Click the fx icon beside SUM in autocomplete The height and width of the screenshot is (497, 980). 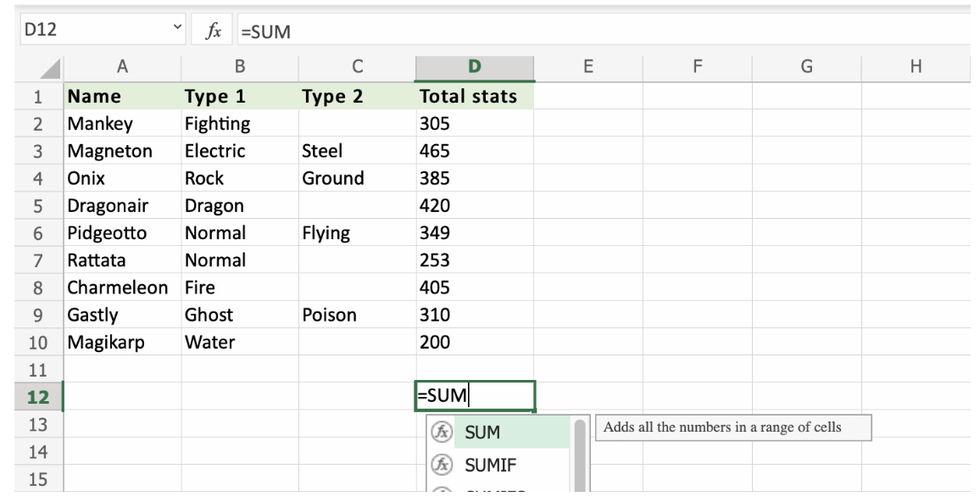coord(442,433)
